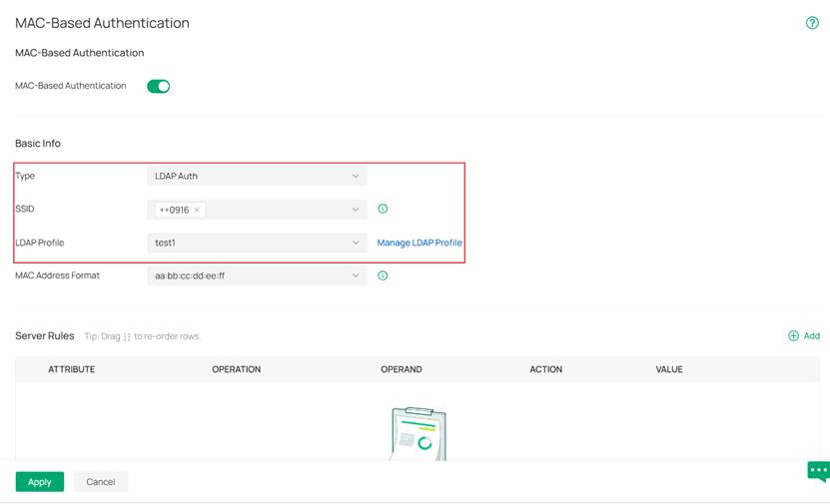Click the info icon beside SSID
The height and width of the screenshot is (504, 830).
pyautogui.click(x=383, y=209)
